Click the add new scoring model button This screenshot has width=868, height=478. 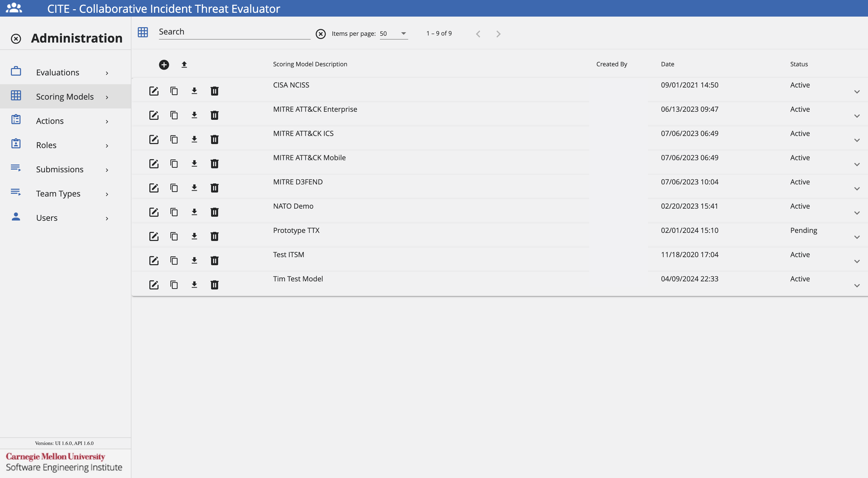coord(164,64)
